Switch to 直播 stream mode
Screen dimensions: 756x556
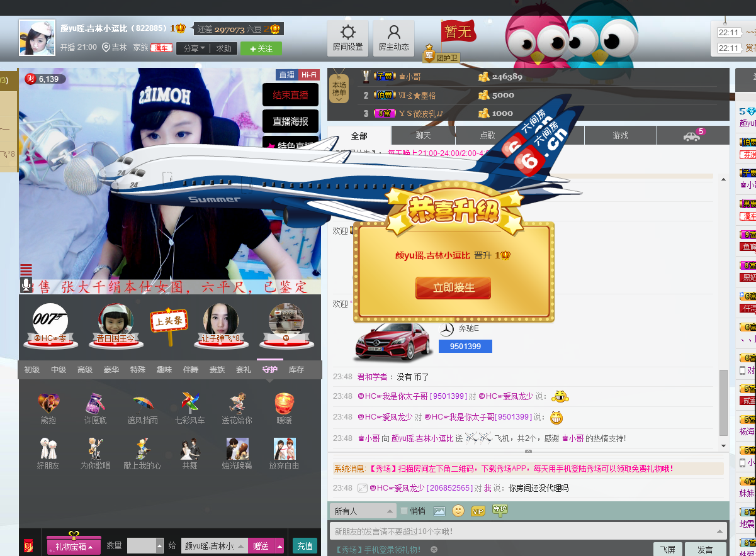click(x=286, y=74)
